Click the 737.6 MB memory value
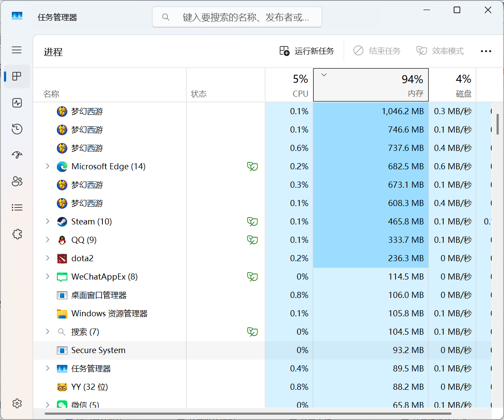This screenshot has height=420, width=504. point(406,148)
